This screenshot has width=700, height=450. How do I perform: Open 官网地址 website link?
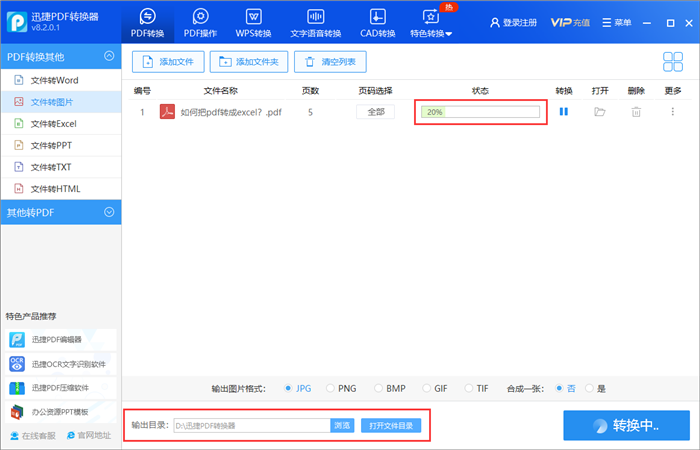pyautogui.click(x=89, y=435)
